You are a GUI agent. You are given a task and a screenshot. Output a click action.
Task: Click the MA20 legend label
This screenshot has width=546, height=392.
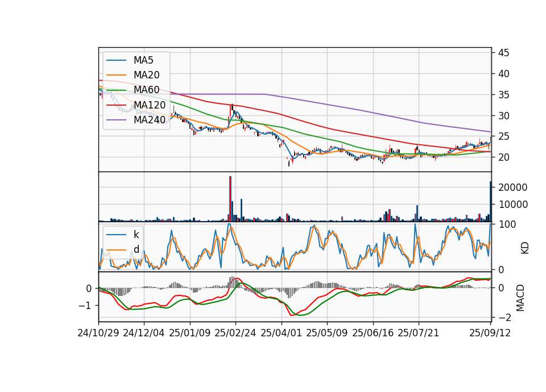[x=146, y=75]
